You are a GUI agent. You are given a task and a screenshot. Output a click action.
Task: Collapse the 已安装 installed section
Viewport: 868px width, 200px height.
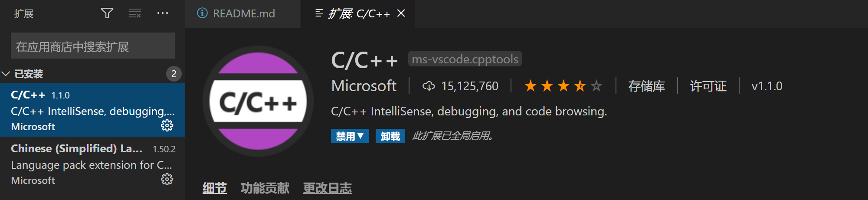pyautogui.click(x=6, y=74)
